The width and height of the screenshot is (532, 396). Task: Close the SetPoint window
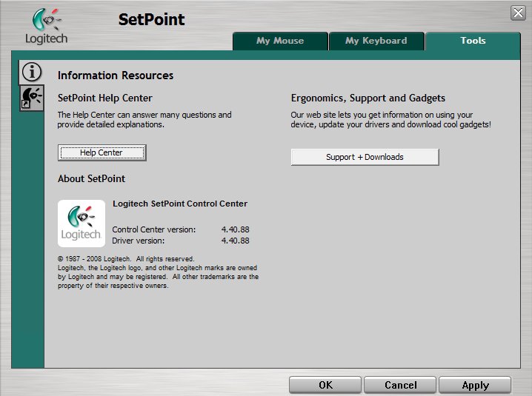518,13
